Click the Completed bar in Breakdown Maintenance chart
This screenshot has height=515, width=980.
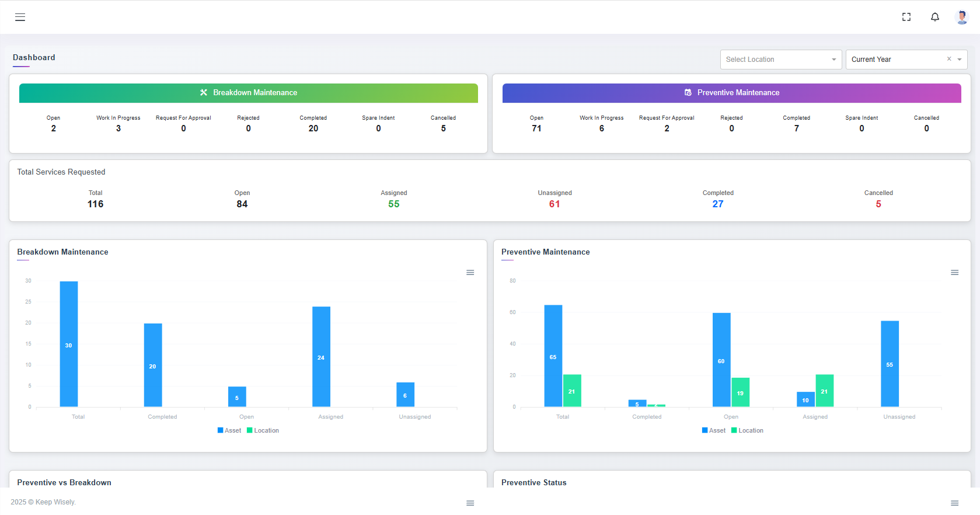click(153, 365)
